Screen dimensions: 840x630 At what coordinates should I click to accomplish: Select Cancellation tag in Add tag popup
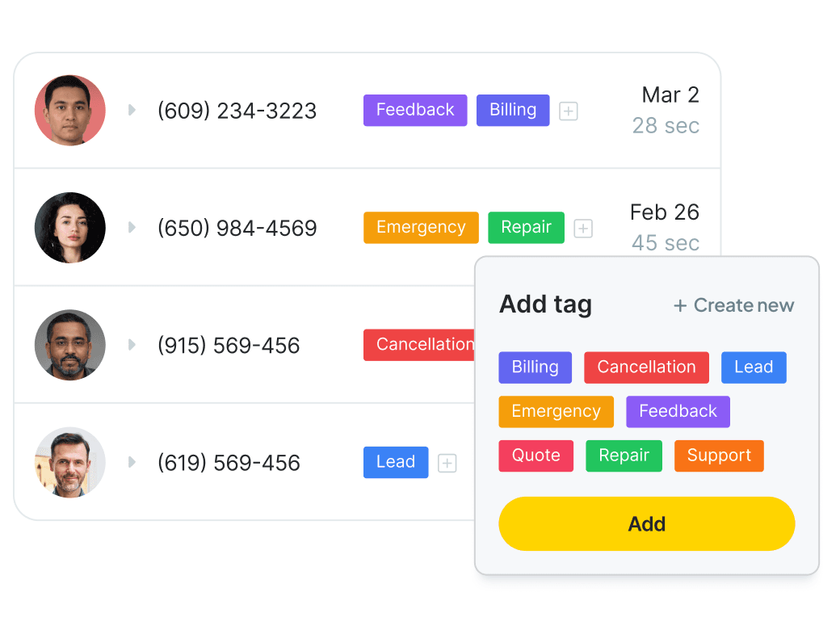tap(647, 367)
